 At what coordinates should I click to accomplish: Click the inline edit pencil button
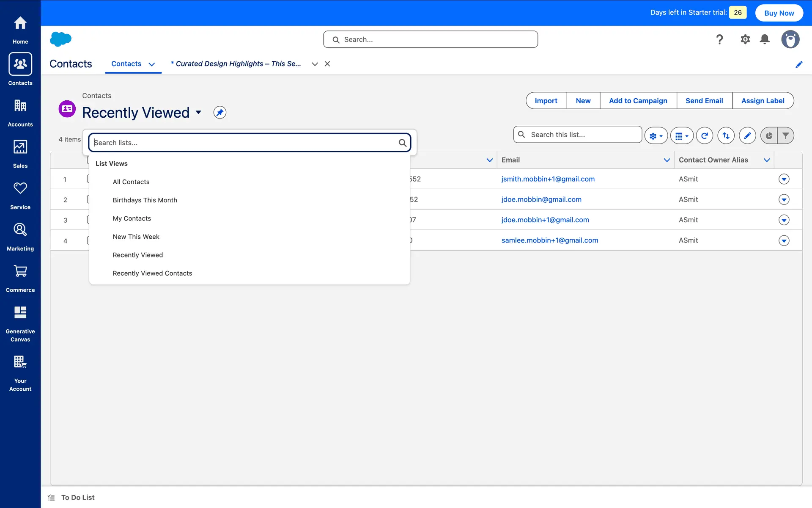pyautogui.click(x=747, y=135)
